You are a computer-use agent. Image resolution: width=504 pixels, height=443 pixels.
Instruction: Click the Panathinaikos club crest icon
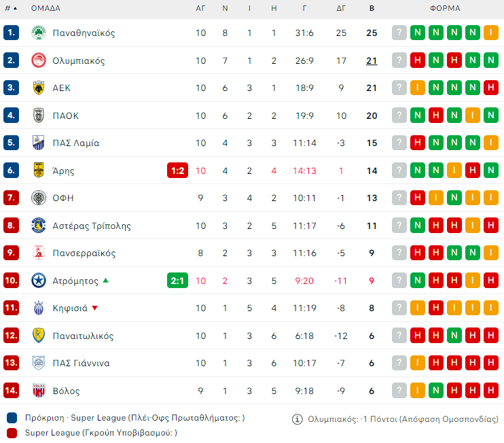[39, 33]
